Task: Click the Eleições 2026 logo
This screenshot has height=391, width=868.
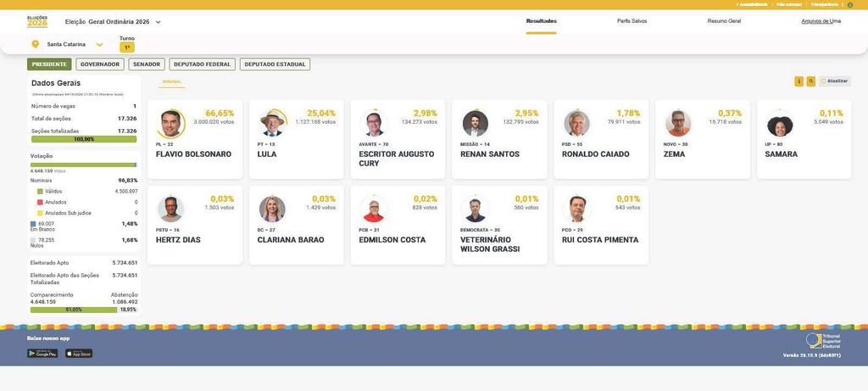Action: click(37, 21)
